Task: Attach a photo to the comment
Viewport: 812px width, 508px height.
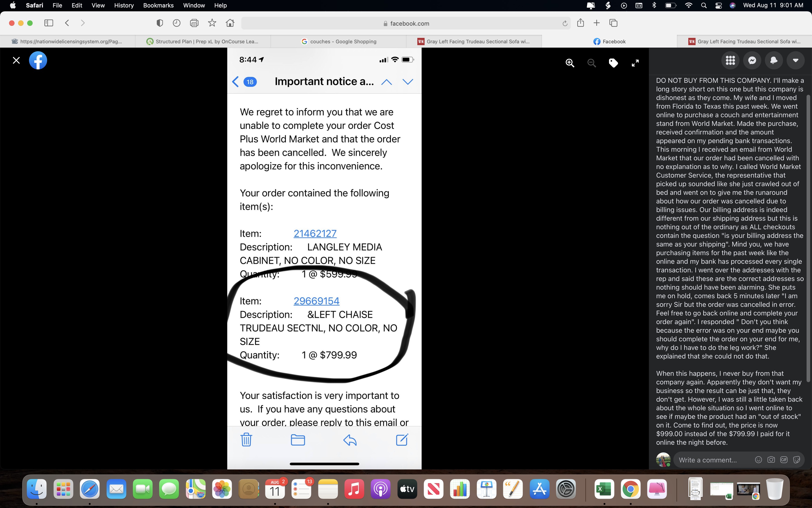Action: click(x=771, y=460)
